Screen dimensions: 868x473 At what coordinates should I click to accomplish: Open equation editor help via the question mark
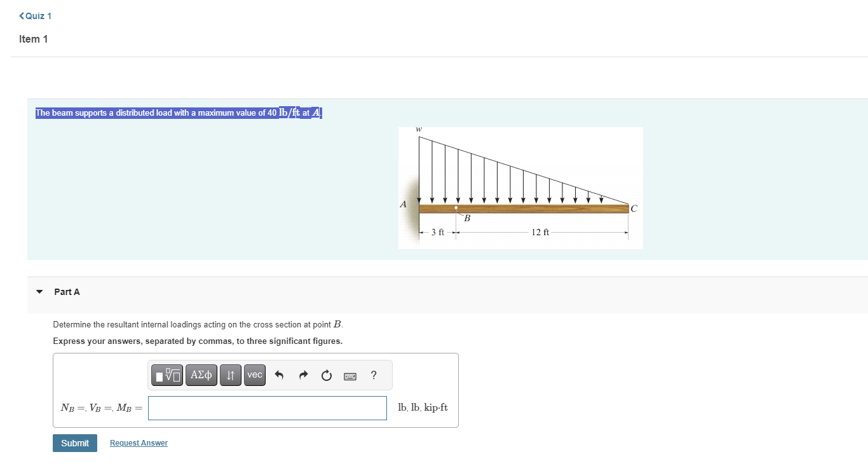[373, 375]
